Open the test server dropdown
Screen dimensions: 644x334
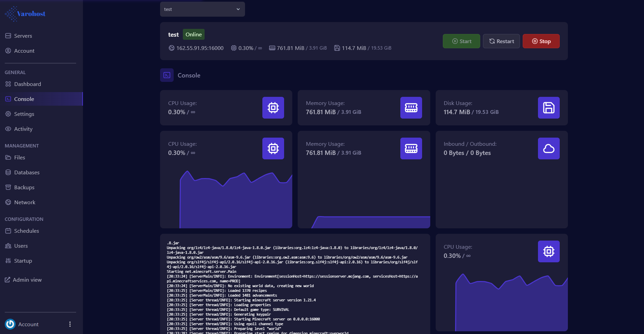(x=202, y=9)
